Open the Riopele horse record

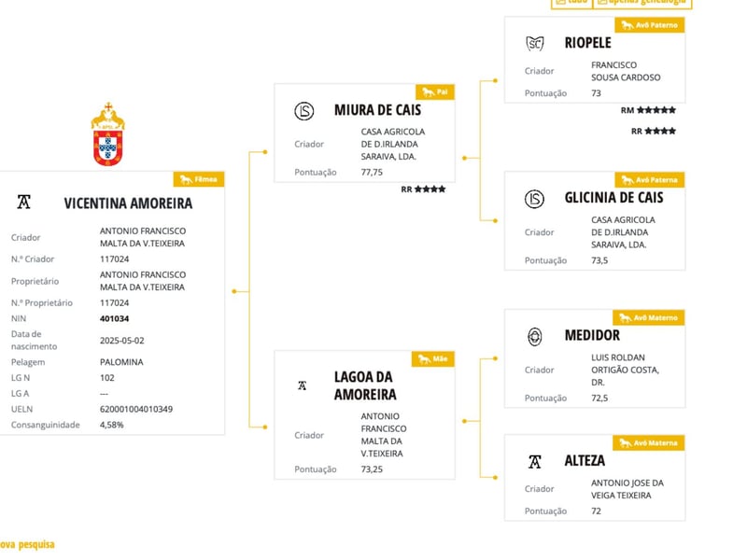coord(587,43)
